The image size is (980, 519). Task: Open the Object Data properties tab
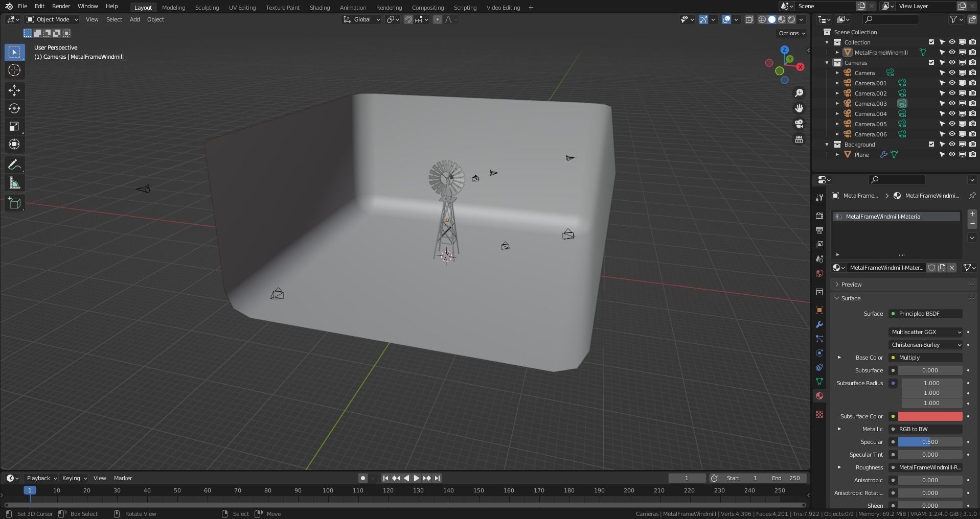point(819,382)
